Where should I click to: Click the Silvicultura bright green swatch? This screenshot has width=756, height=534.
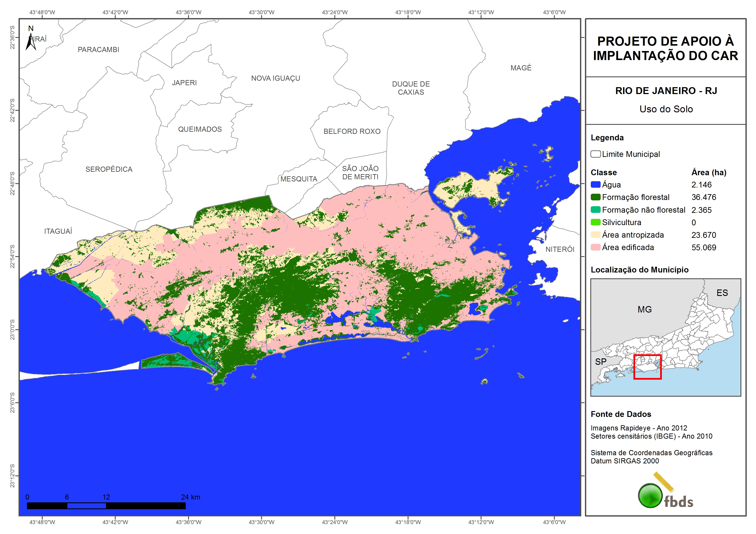point(595,222)
